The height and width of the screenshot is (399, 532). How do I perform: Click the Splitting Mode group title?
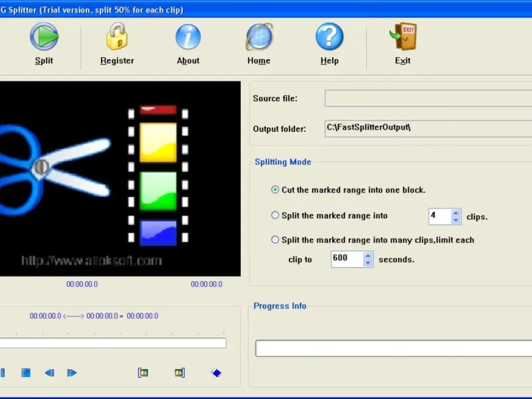pyautogui.click(x=283, y=162)
